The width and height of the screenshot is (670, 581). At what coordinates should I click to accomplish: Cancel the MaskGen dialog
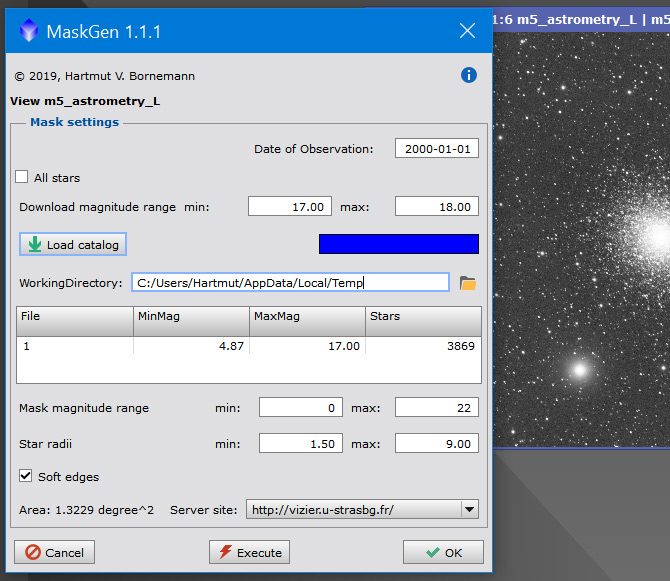[54, 552]
